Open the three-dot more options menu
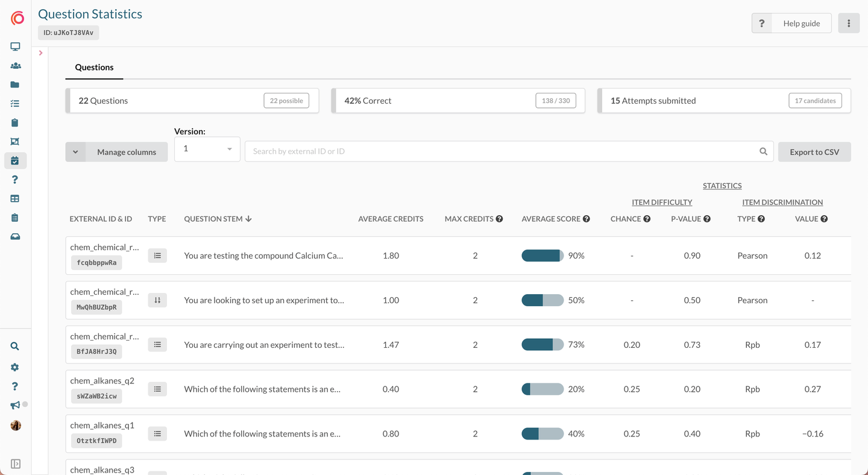 pyautogui.click(x=849, y=24)
